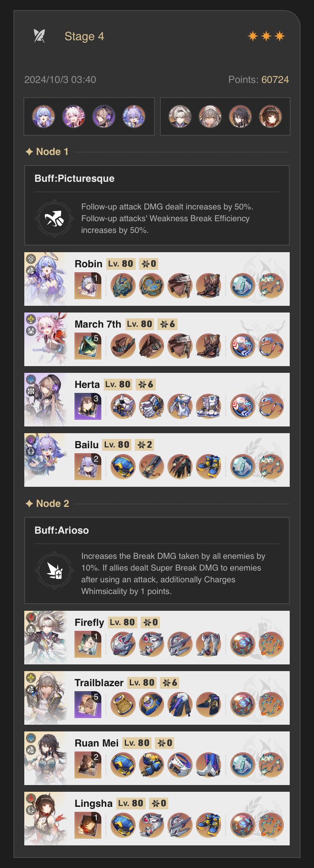Viewport: 314px width, 868px height.
Task: Open Herta's character portrait
Action: click(x=46, y=400)
